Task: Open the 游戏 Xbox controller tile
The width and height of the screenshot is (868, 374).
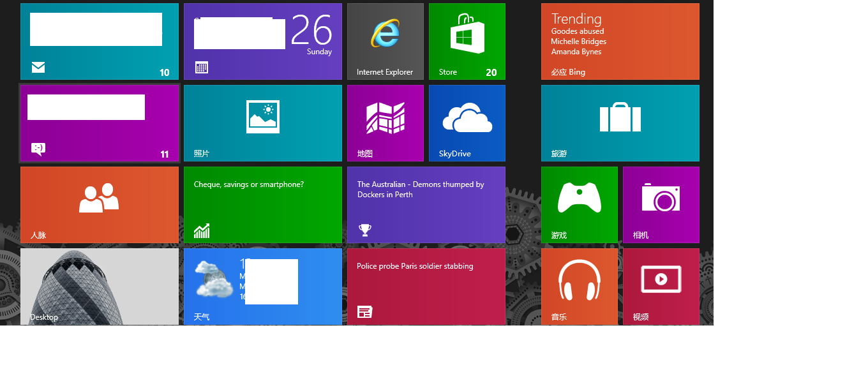Action: (x=580, y=205)
